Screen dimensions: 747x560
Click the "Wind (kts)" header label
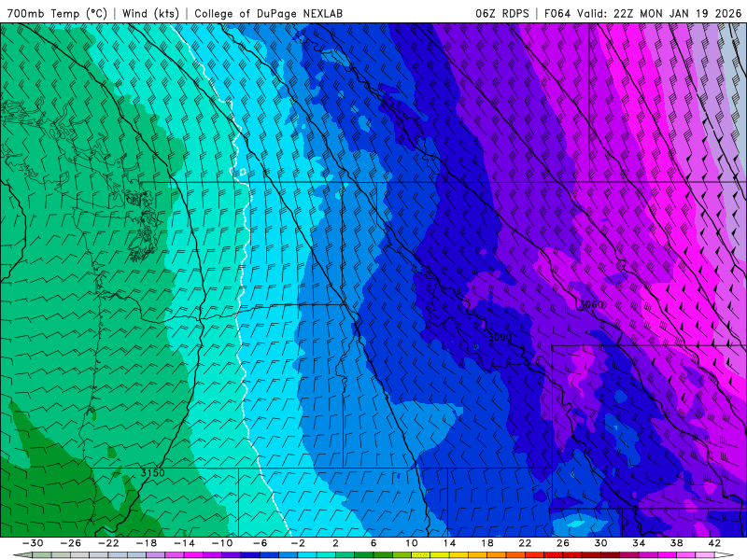click(x=150, y=13)
